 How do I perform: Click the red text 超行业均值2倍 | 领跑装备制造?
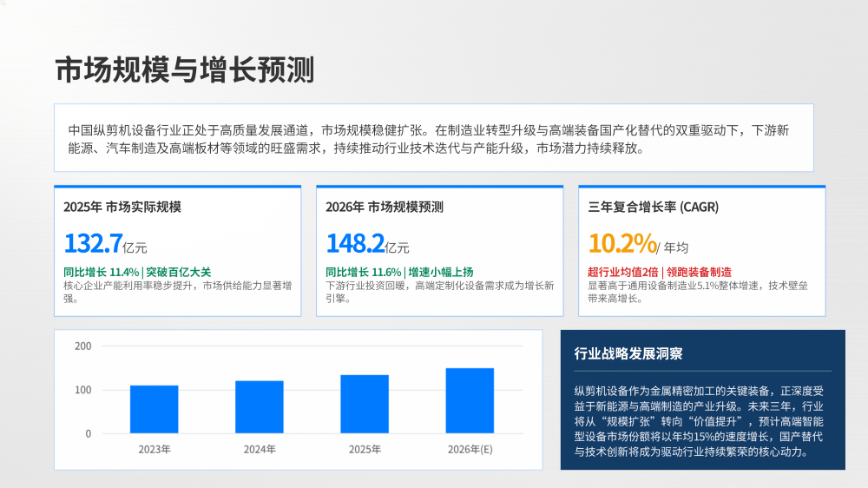point(660,272)
